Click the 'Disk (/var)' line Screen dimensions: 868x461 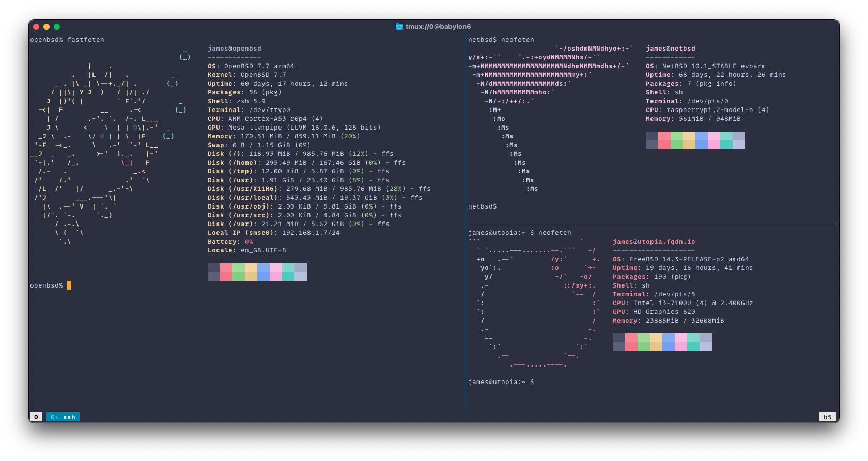(x=299, y=224)
